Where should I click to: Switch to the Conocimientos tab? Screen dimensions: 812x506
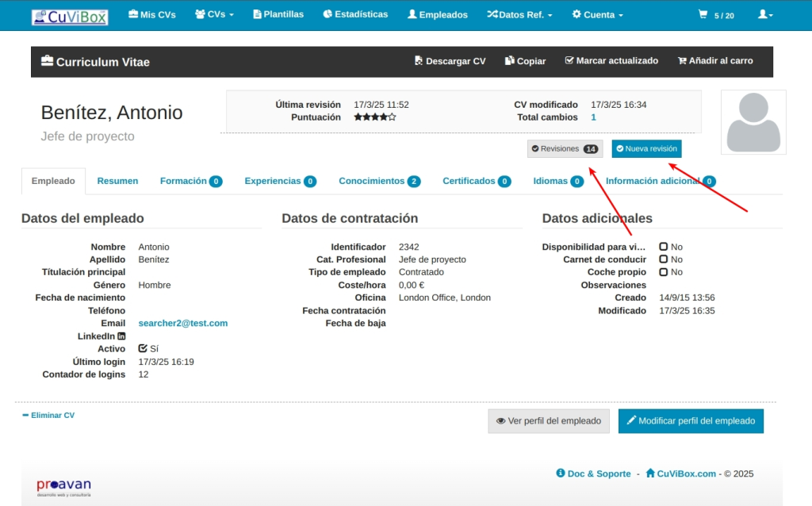379,181
